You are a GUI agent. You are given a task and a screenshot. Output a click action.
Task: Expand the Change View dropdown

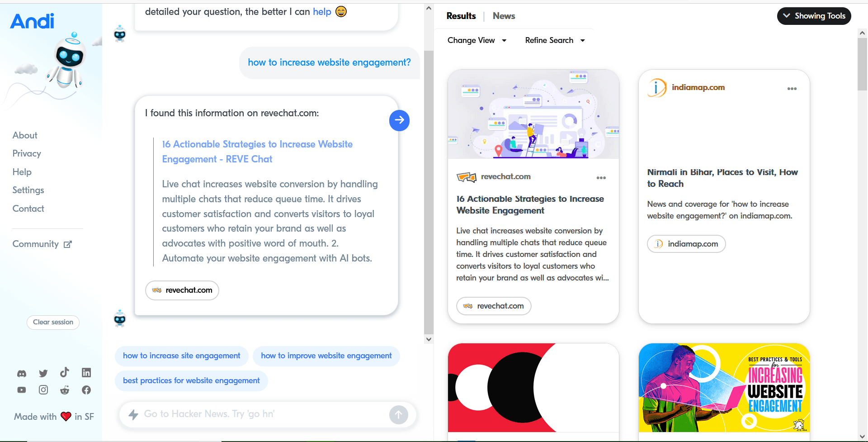pos(477,40)
